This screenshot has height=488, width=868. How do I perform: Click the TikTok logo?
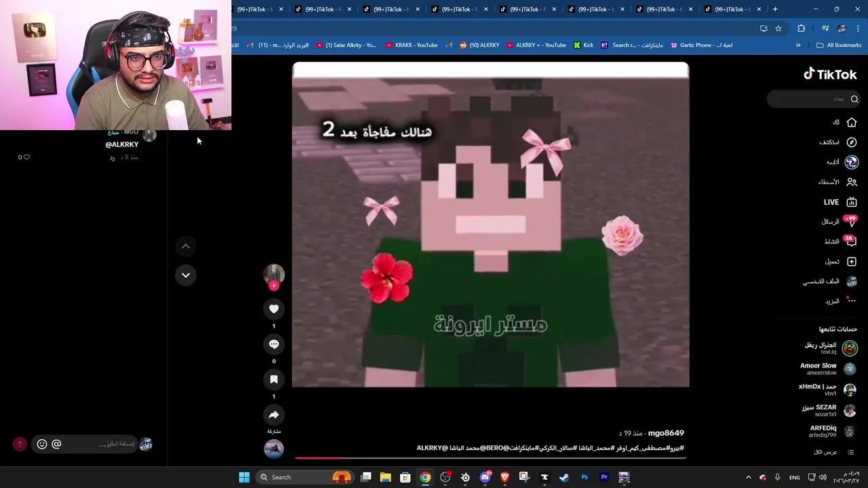830,75
